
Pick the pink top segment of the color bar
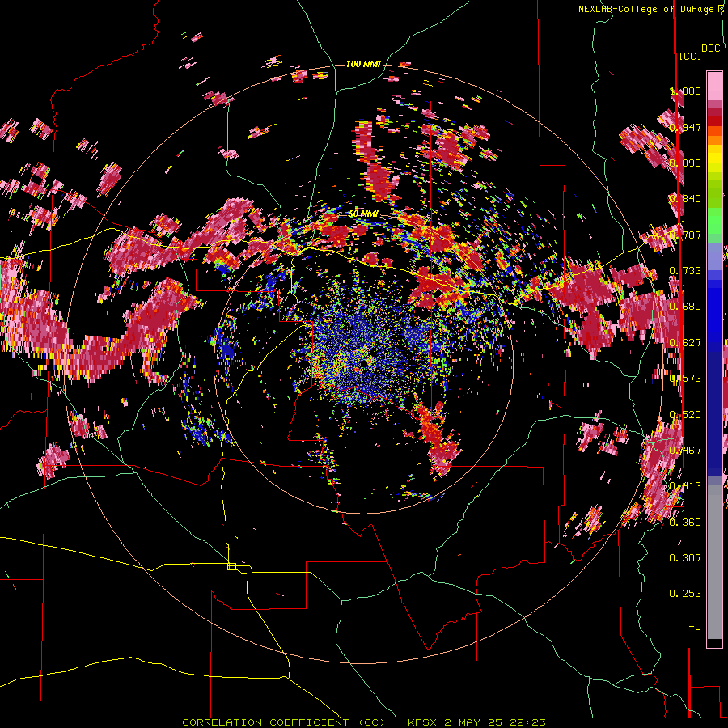(x=714, y=86)
